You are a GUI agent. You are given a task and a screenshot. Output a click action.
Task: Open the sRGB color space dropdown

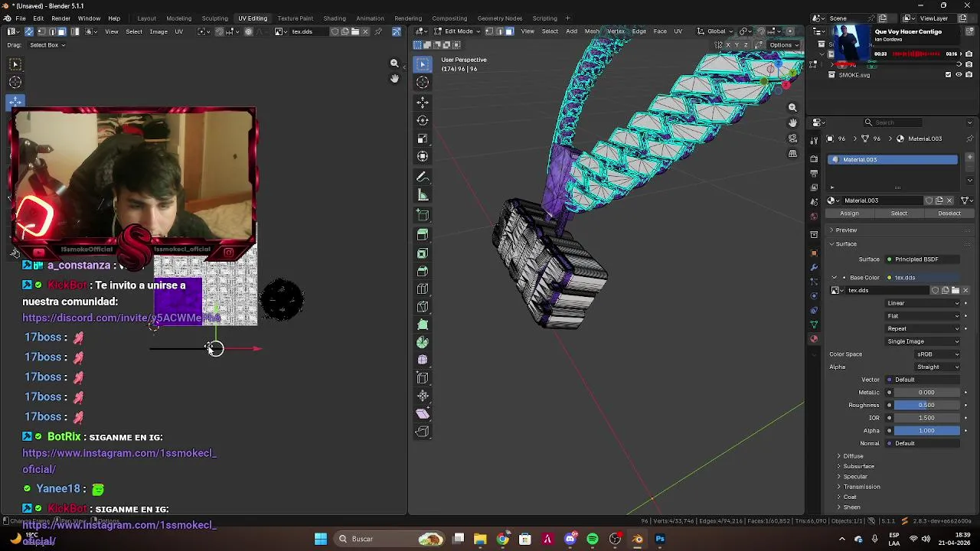coord(938,354)
